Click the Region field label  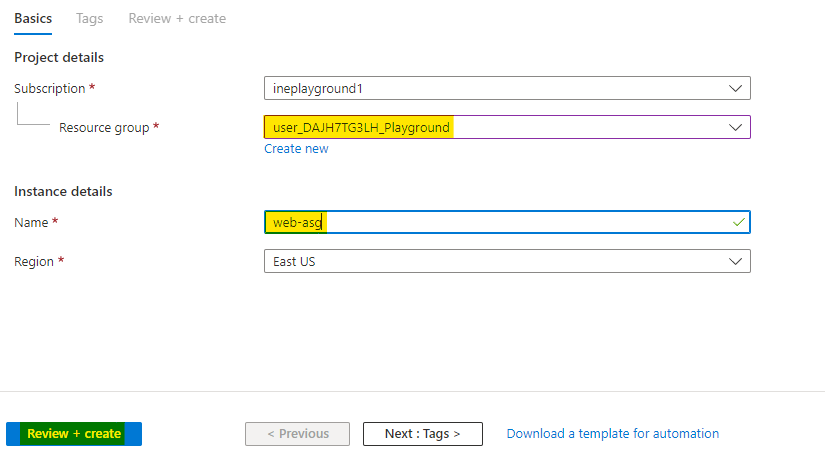point(35,261)
